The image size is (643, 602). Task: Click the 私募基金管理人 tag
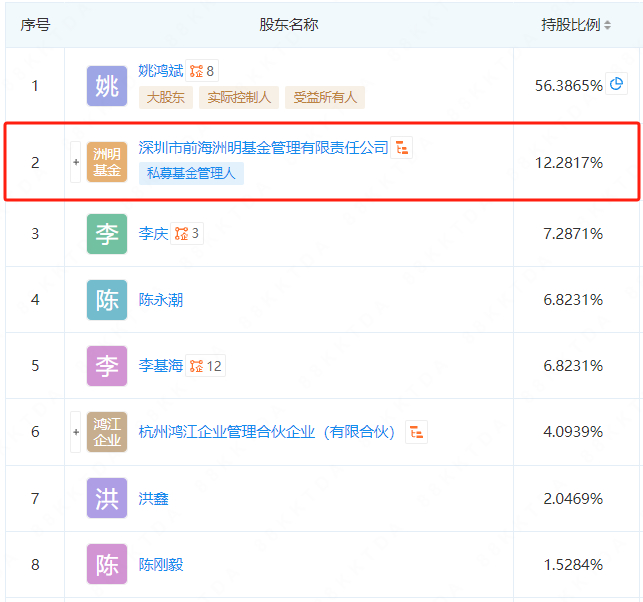[x=192, y=173]
